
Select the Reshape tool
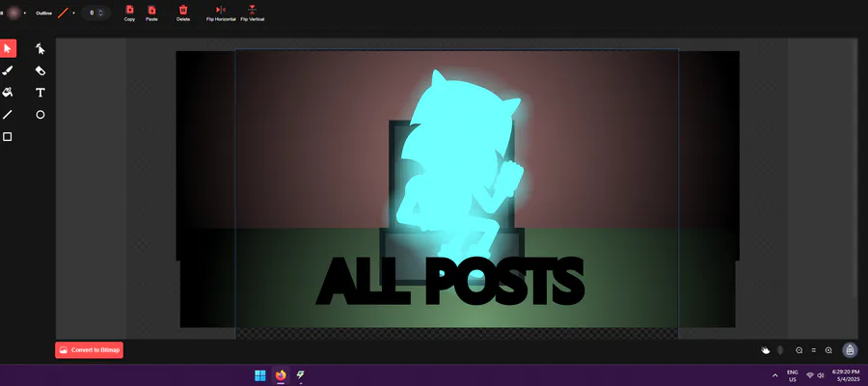coord(40,49)
